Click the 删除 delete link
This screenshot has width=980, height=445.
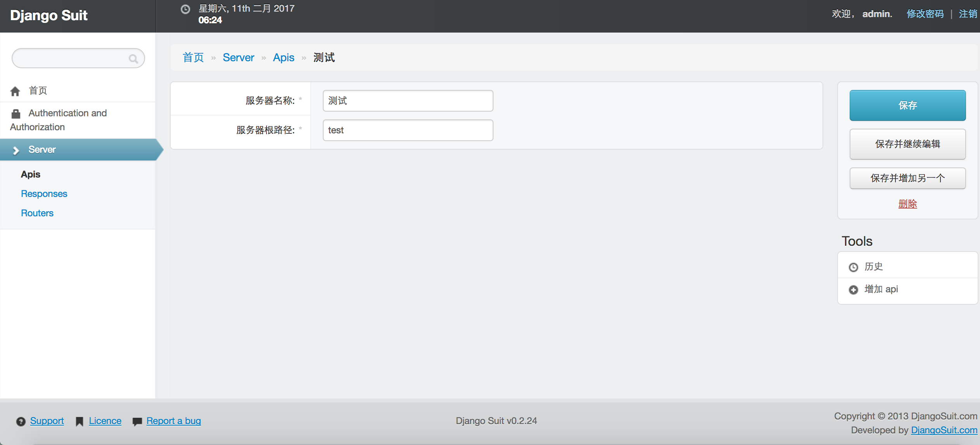pos(907,204)
